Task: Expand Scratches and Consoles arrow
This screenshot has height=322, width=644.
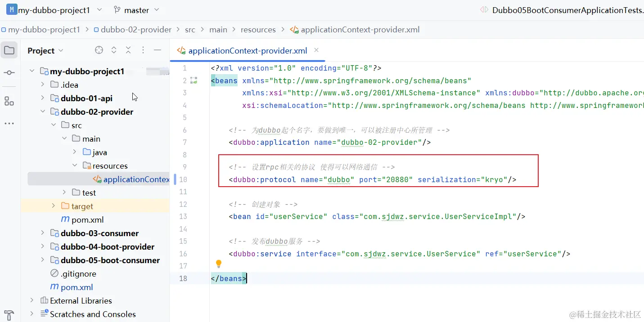Action: 32,314
